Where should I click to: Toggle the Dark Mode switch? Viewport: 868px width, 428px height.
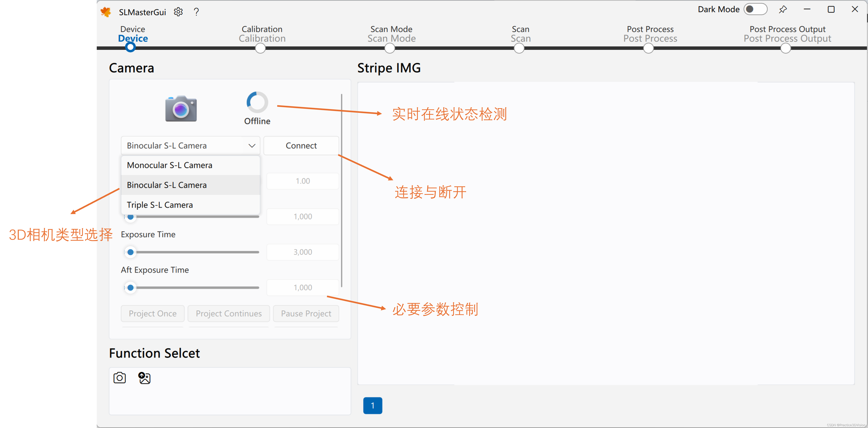point(755,9)
